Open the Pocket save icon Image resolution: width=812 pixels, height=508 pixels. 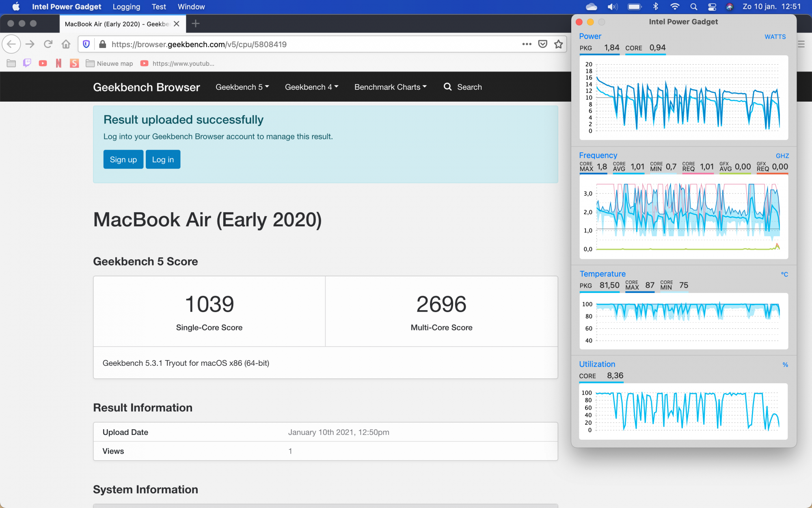click(542, 44)
